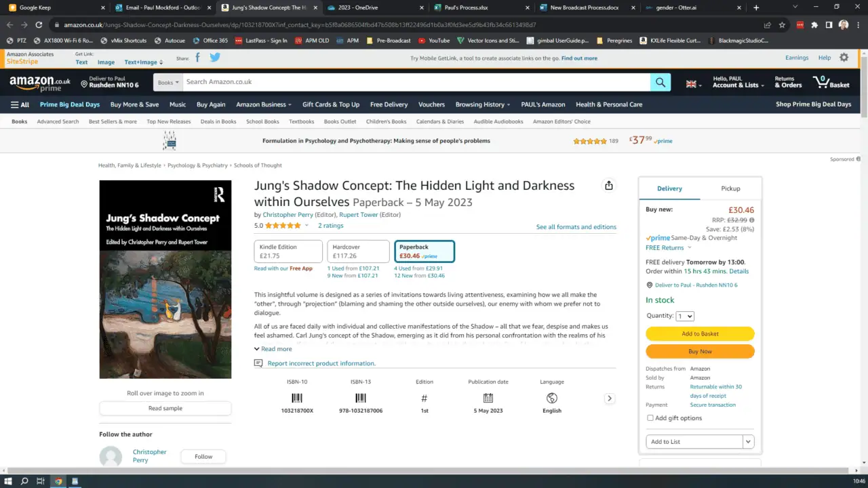Open Chrome from the taskbar

(58, 481)
